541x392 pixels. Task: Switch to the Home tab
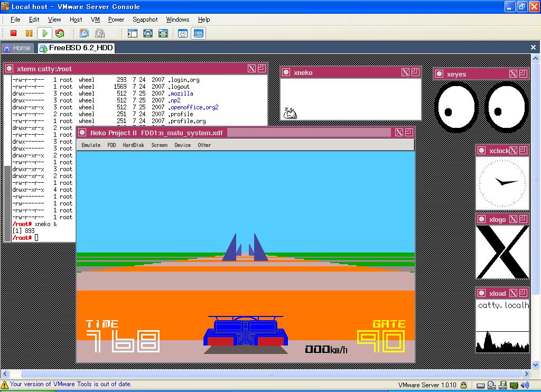pyautogui.click(x=17, y=48)
